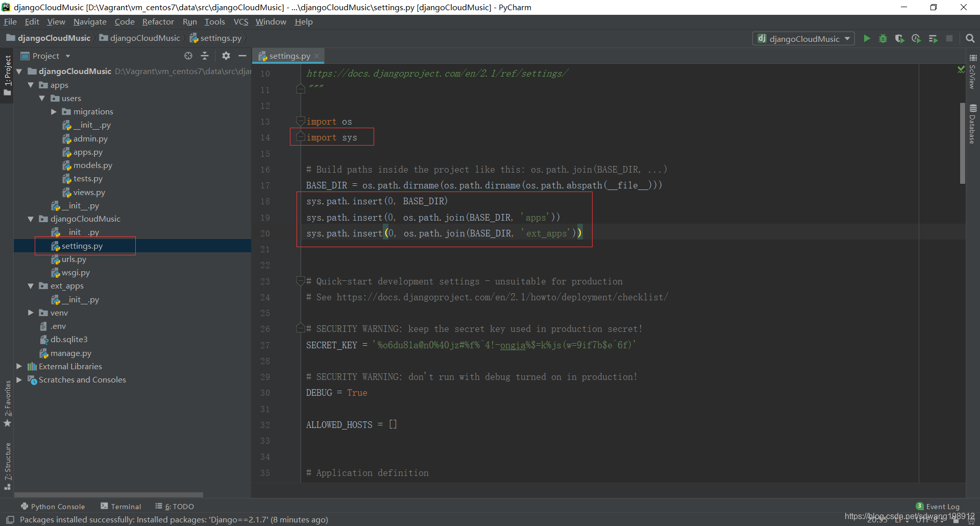Click the tool windows toggle icon in status bar
Image resolution: width=980 pixels, height=526 pixels.
point(10,519)
